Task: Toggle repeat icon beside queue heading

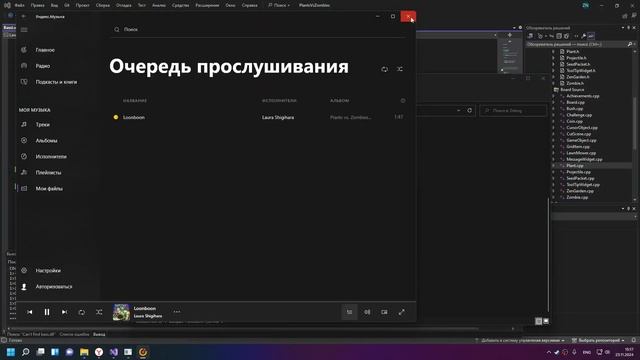Action: pyautogui.click(x=384, y=69)
